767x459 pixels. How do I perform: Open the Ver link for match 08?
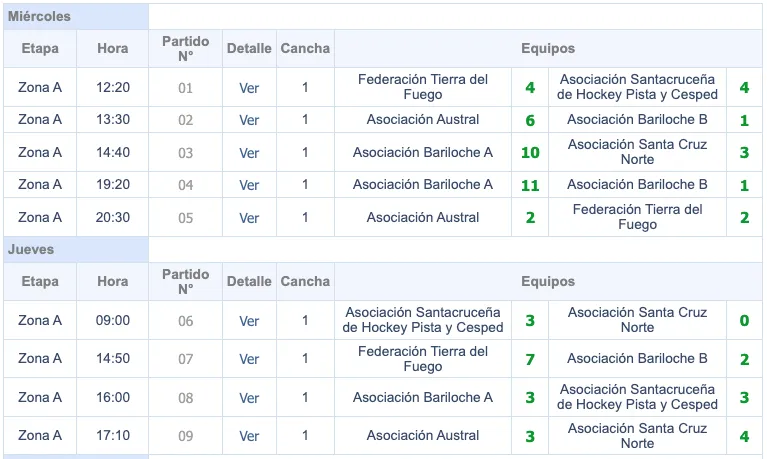click(x=249, y=398)
